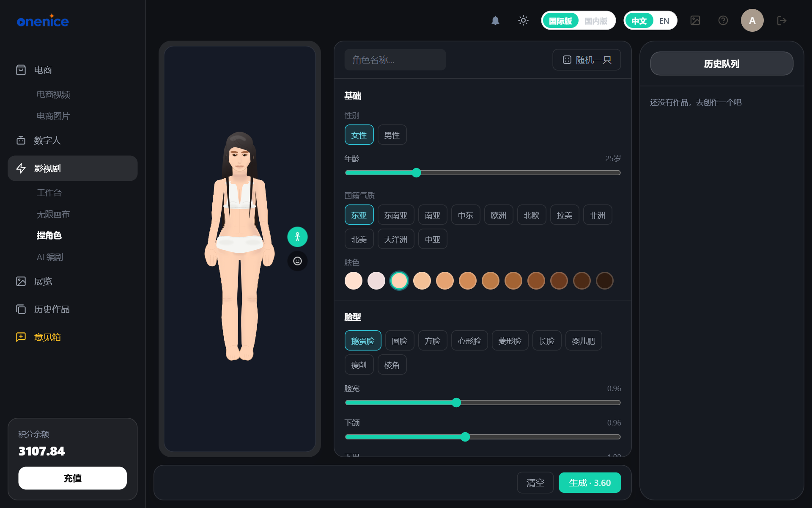Click 历史队列 button

(721, 63)
